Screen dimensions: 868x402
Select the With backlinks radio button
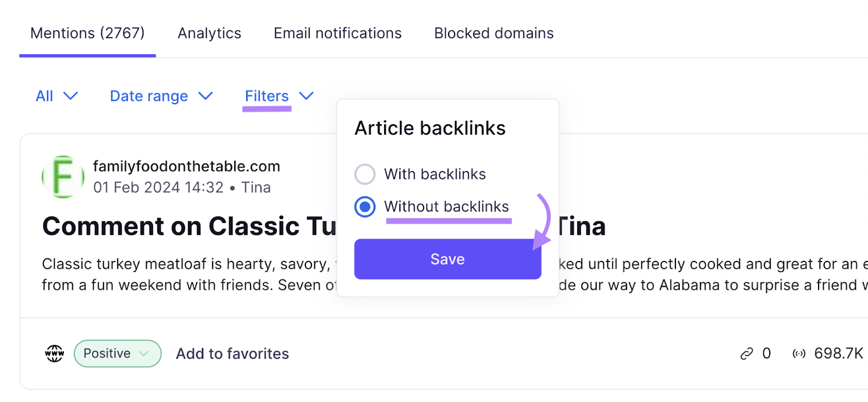pos(365,174)
